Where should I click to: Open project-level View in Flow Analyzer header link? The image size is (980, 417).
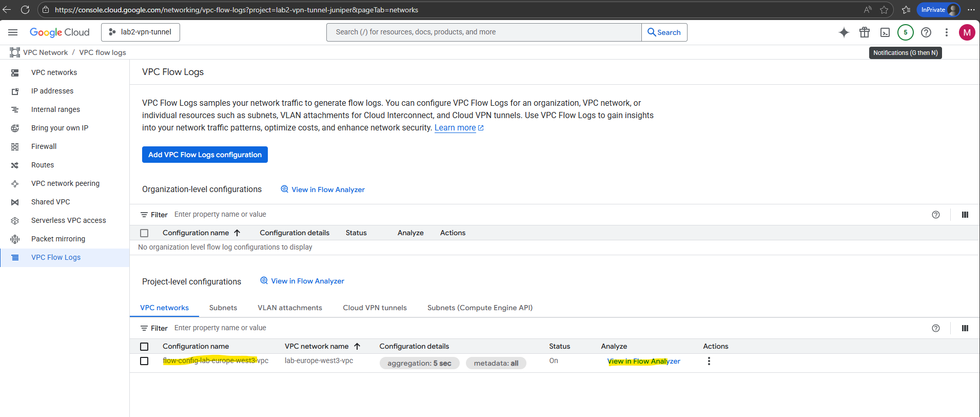coord(302,281)
